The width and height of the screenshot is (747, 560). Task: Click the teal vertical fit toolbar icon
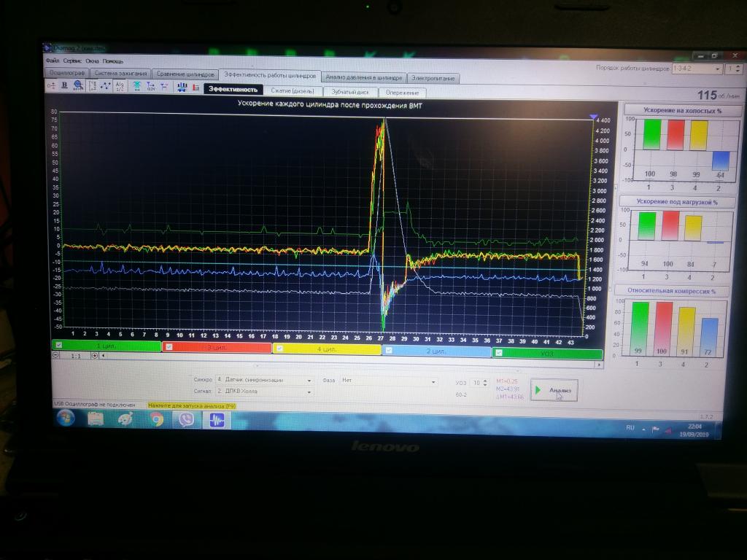(136, 86)
